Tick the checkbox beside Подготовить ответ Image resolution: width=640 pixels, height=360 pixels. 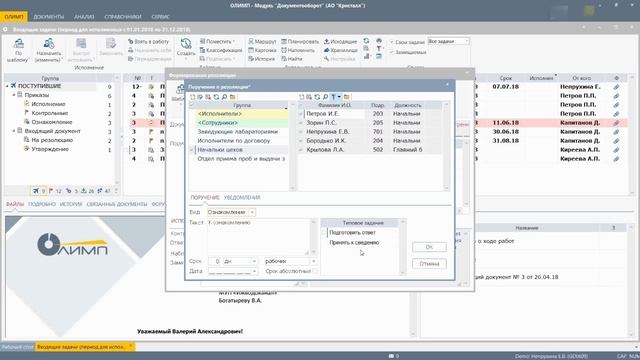[324, 232]
